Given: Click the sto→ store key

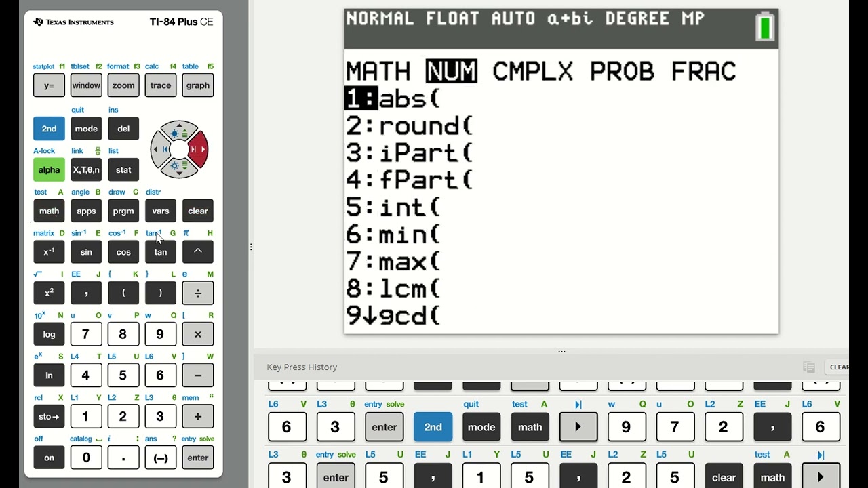Looking at the screenshot, I should (49, 416).
